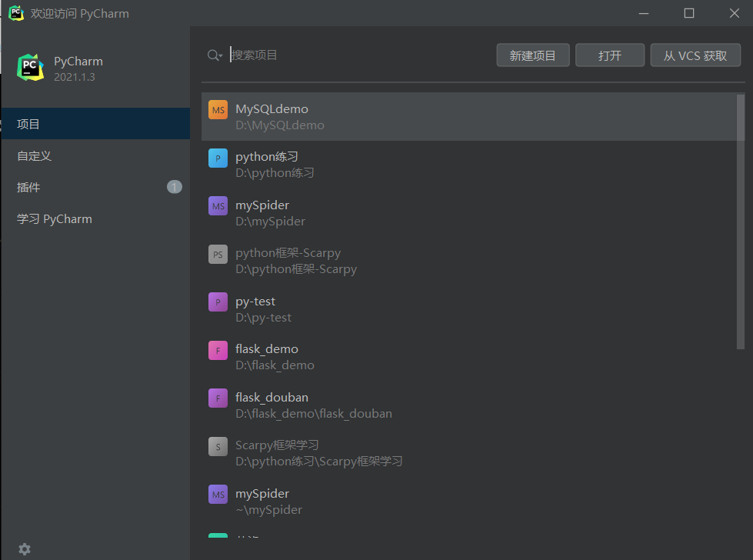
Task: Open the flask_demo project name
Action: (267, 349)
